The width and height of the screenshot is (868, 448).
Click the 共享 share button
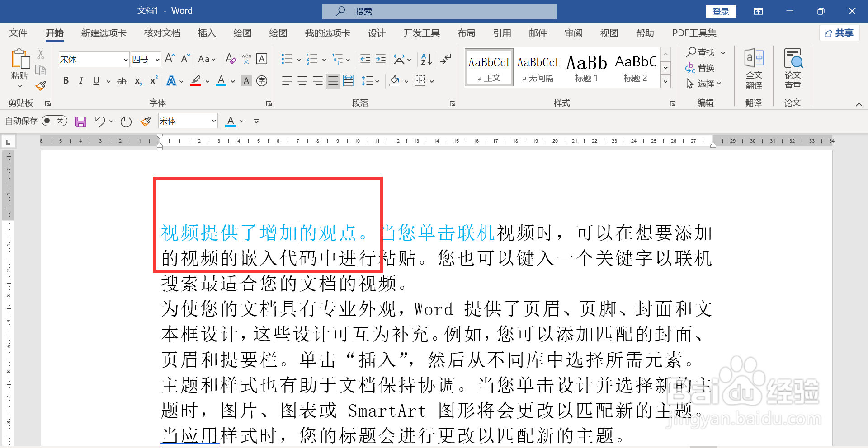[839, 33]
